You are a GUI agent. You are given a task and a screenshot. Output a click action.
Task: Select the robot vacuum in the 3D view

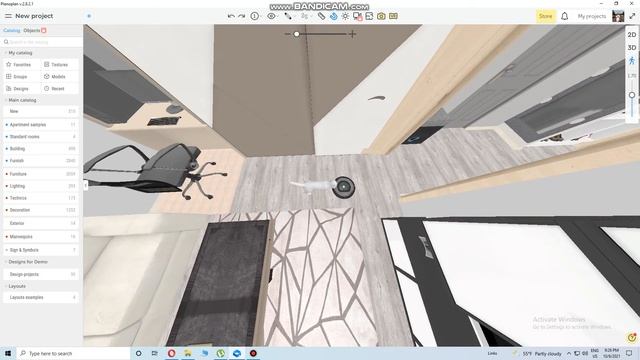(x=343, y=187)
